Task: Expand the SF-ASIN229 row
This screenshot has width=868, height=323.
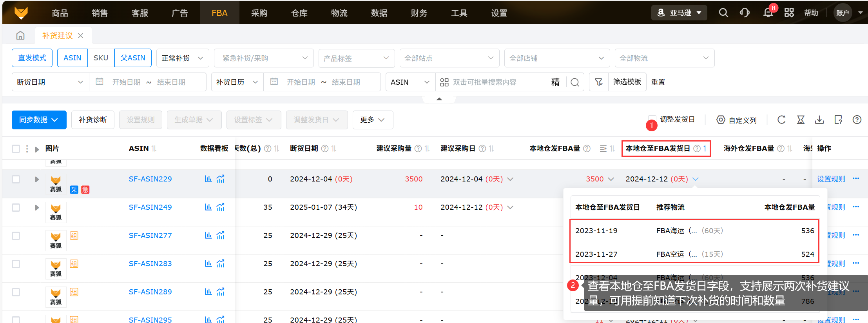Action: 37,179
